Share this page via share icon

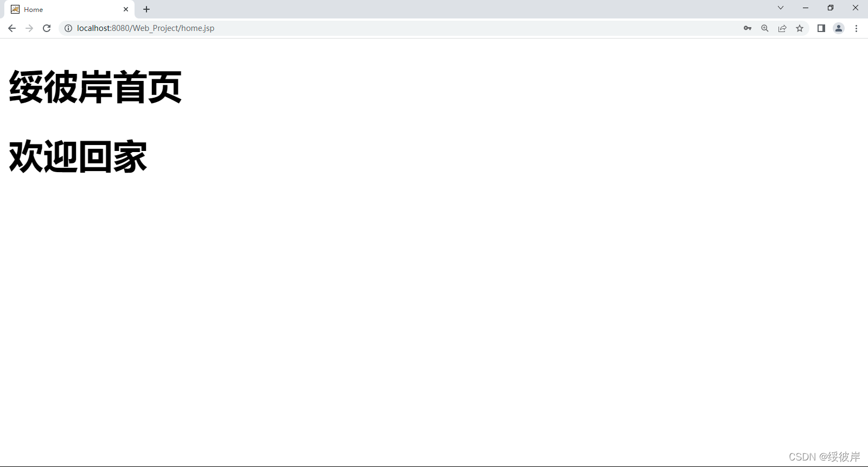pyautogui.click(x=782, y=28)
